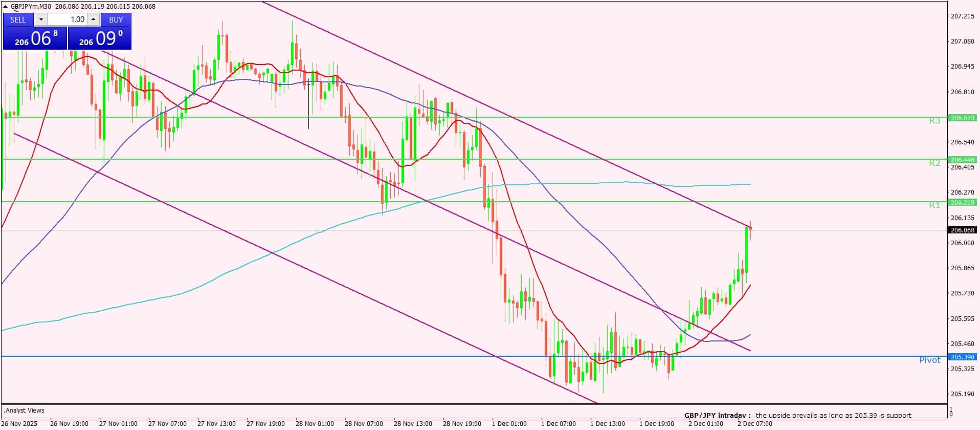Select the Pivot level label
980x430 pixels.
930,360
